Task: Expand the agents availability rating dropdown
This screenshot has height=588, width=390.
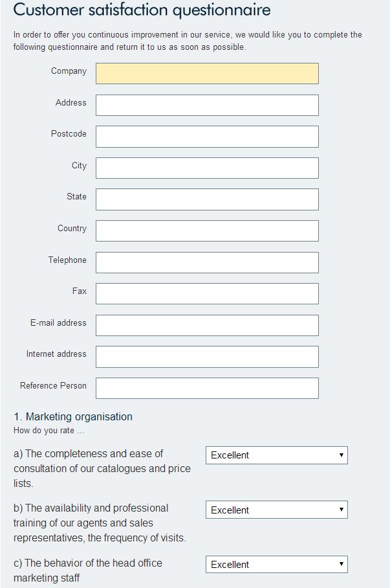Action: pos(276,510)
